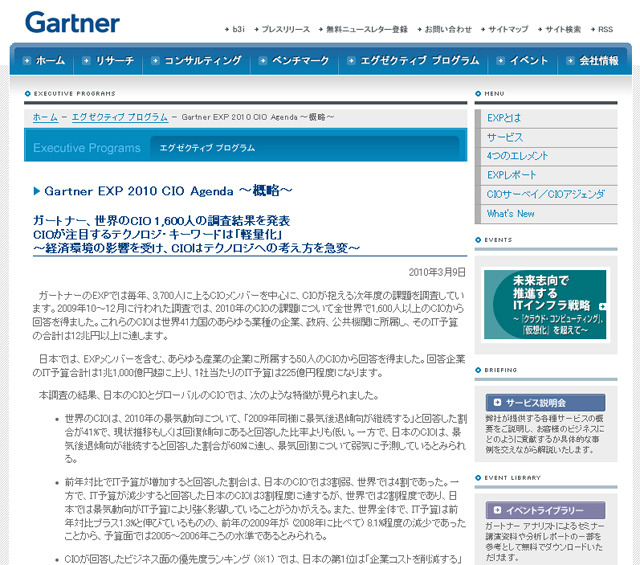This screenshot has width=640, height=565.
Task: Click the circle icon beside EVENTS label
Action: click(478, 240)
